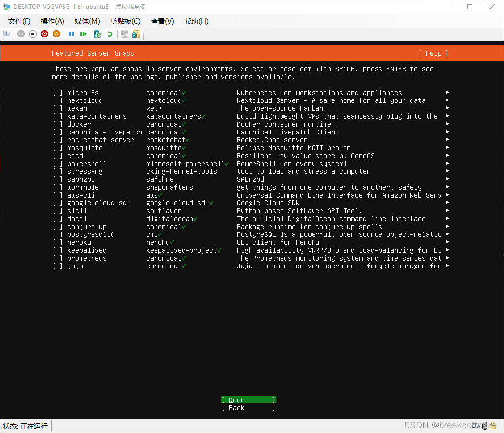Enable the canonical-livepatch checkbox
Viewport: 504px width, 433px height.
pos(58,132)
